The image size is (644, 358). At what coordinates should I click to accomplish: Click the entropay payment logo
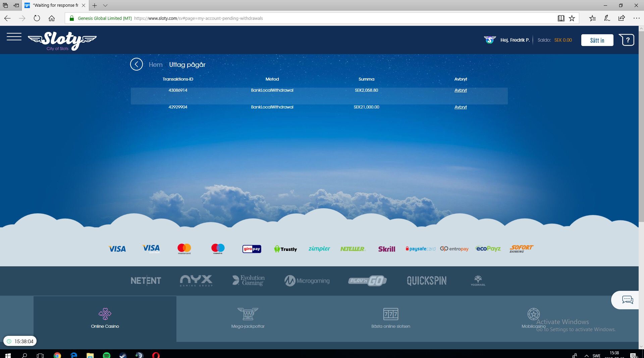pyautogui.click(x=454, y=249)
